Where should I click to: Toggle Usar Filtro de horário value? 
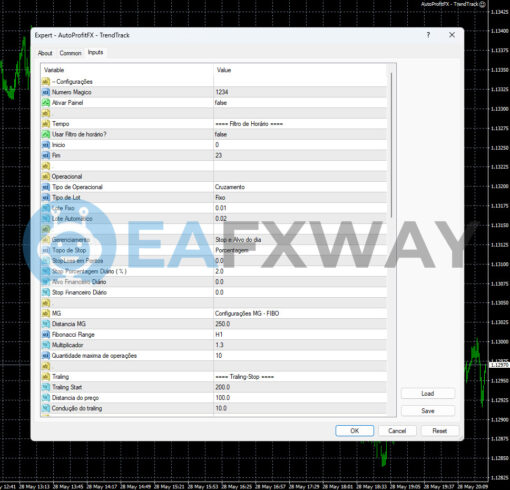300,134
